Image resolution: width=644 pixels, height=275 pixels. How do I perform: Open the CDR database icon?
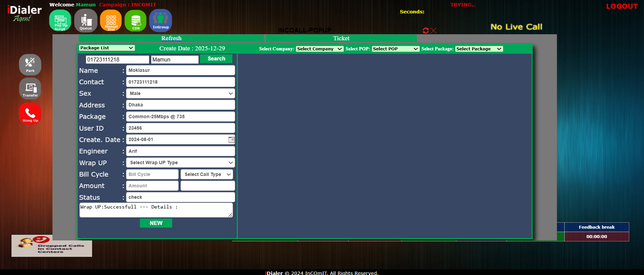pos(136,20)
